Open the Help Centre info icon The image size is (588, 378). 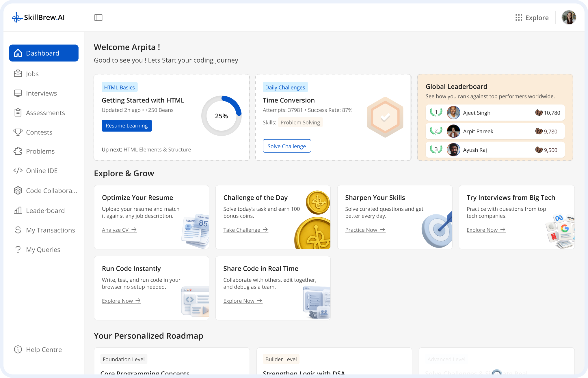pos(18,349)
